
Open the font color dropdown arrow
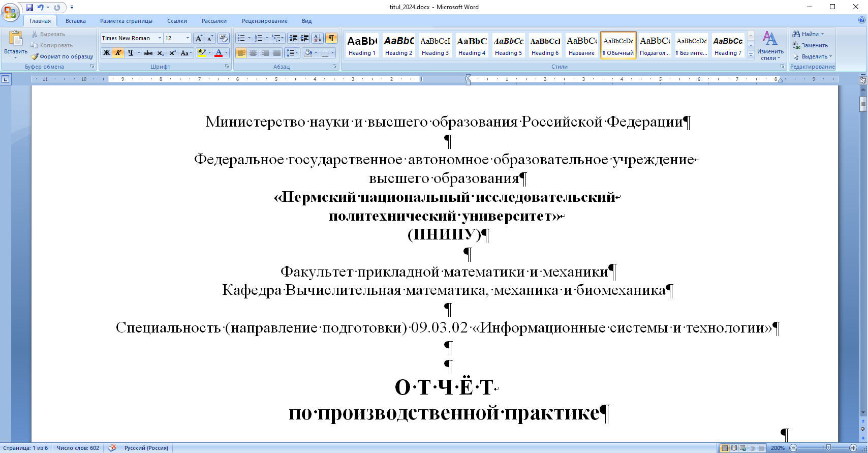(x=227, y=53)
